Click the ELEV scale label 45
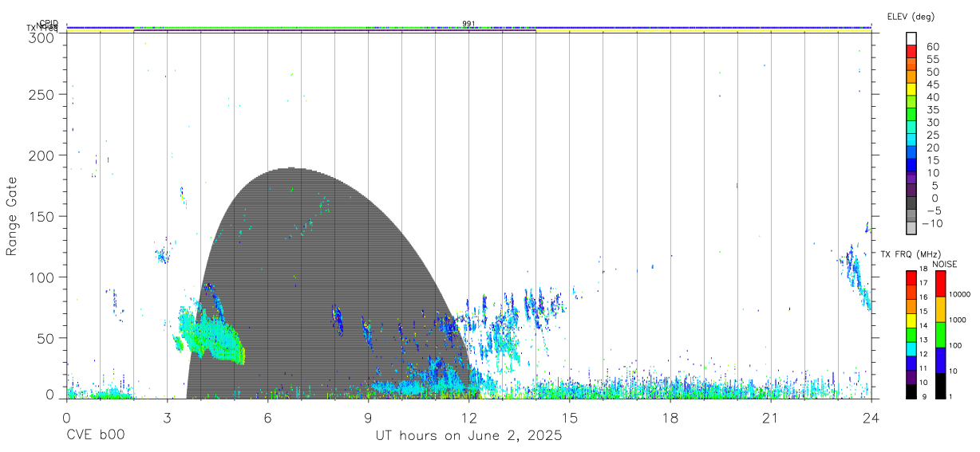 tap(932, 85)
